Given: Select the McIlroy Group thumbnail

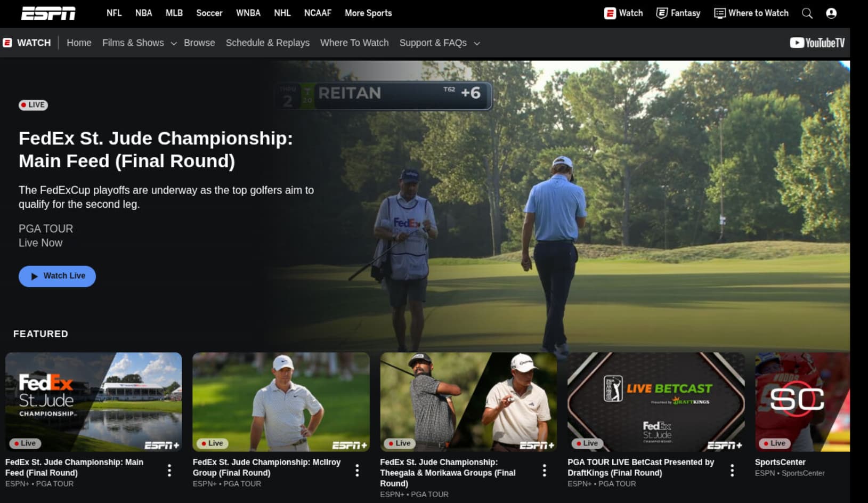Looking at the screenshot, I should tap(281, 402).
